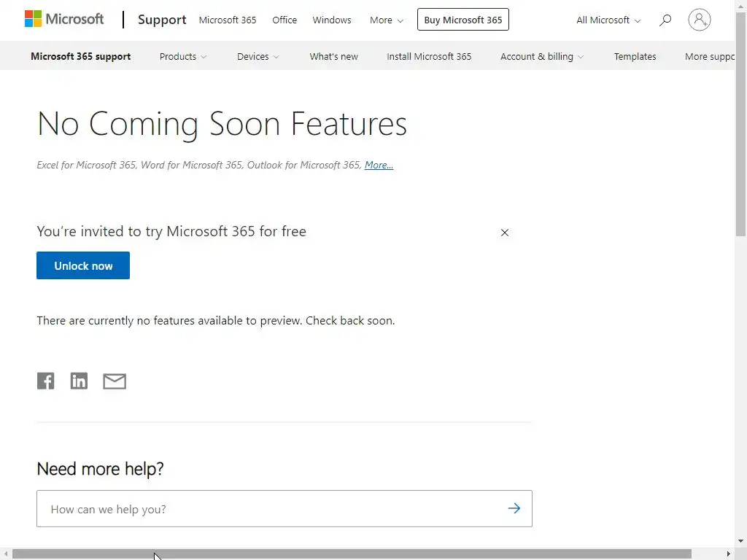Viewport: 747px width, 560px height.
Task: Open the More... applies-to link
Action: coord(379,165)
